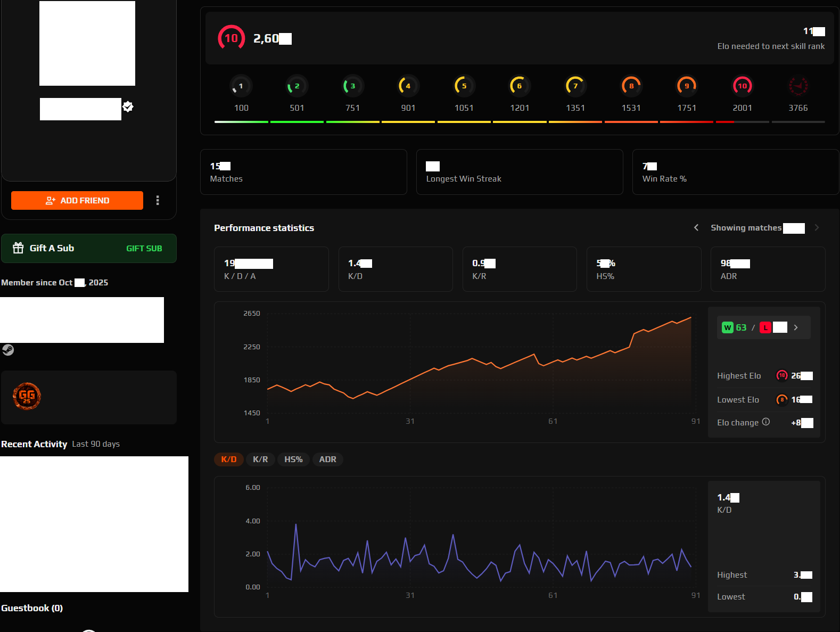Go to previous matches with left chevron
Image resolution: width=840 pixels, height=632 pixels.
tap(696, 228)
